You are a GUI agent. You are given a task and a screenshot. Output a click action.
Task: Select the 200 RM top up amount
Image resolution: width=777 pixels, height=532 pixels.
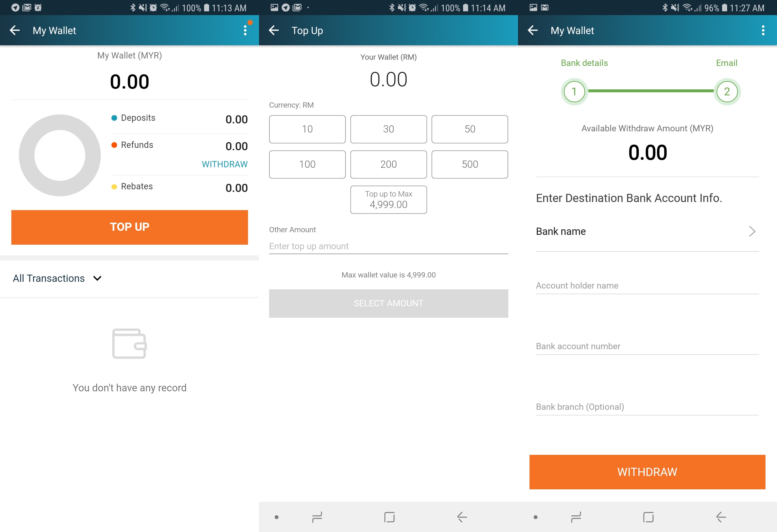[388, 164]
